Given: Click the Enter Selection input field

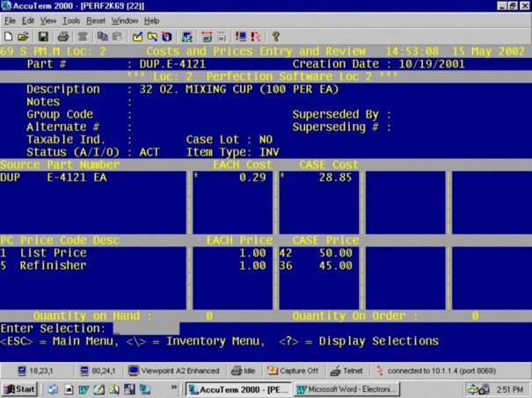Looking at the screenshot, I should 146,329.
